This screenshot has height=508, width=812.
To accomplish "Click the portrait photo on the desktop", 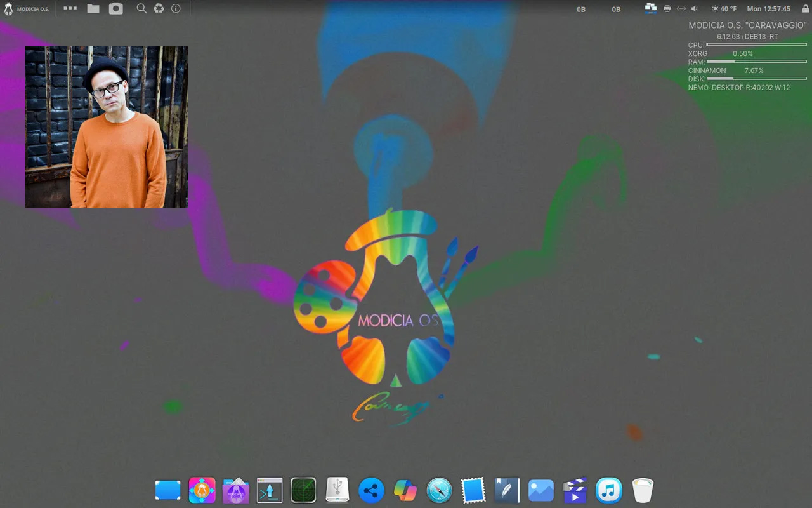I will (107, 127).
